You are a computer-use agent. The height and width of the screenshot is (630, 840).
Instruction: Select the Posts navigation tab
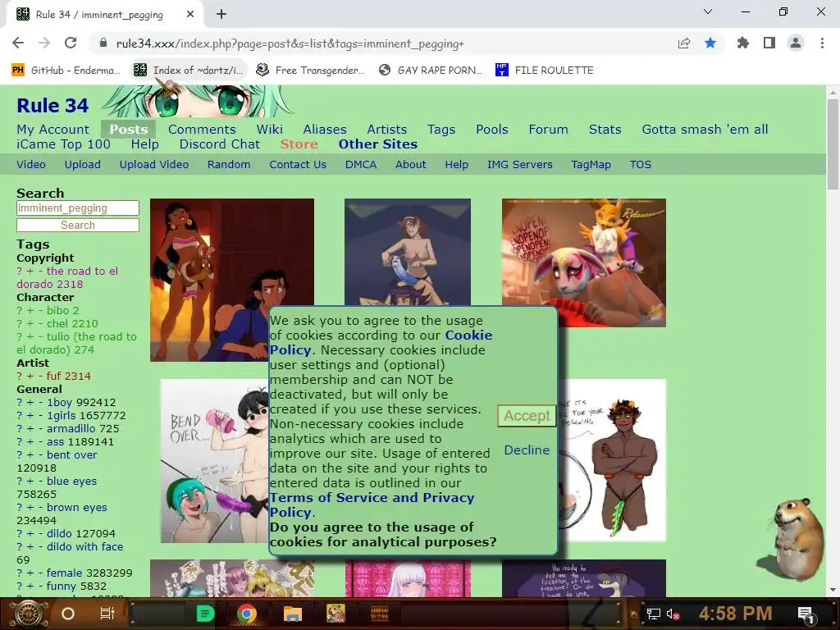[129, 130]
